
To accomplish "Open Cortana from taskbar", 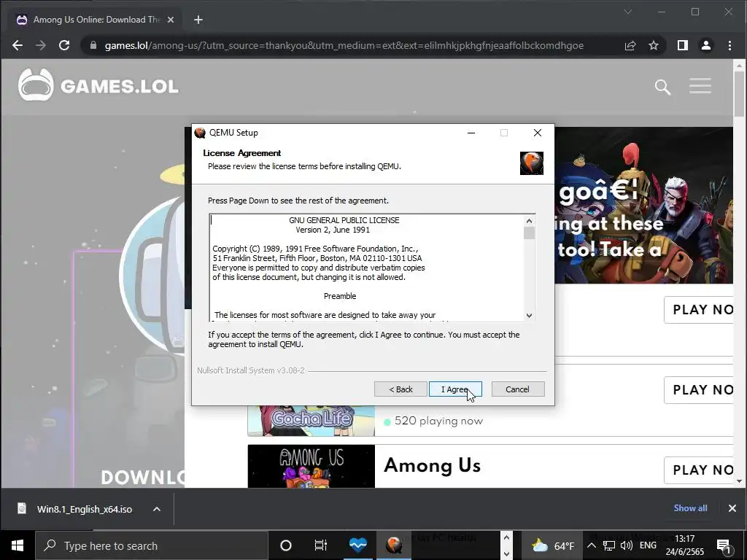I will (x=286, y=545).
